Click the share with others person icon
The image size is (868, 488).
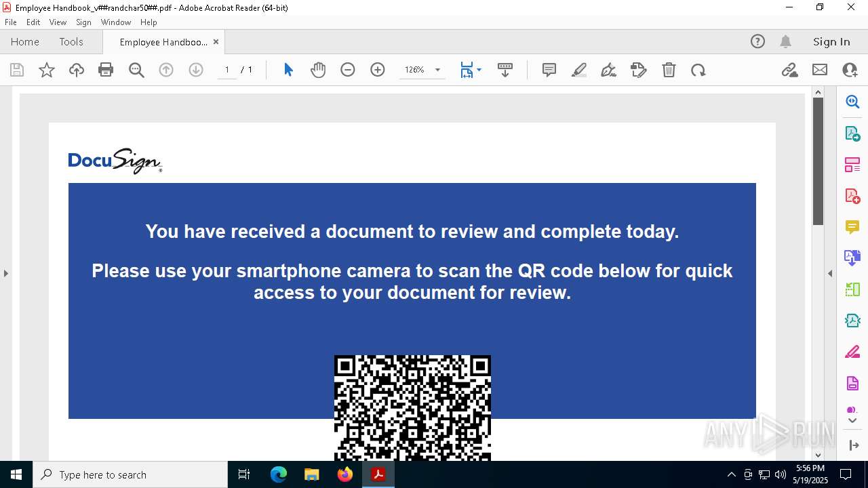coord(850,70)
